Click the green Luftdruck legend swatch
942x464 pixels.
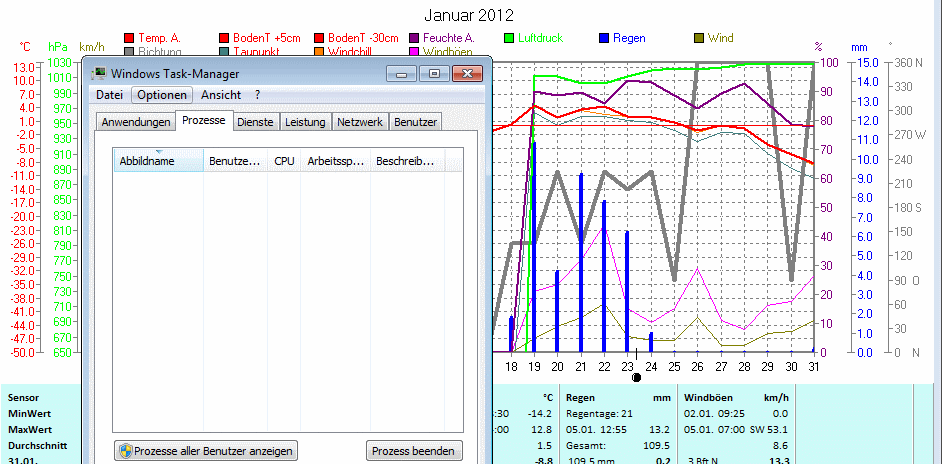[x=509, y=38]
